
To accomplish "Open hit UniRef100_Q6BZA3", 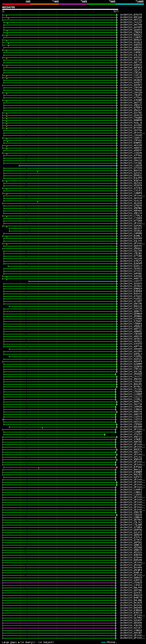I will tap(131, 47).
